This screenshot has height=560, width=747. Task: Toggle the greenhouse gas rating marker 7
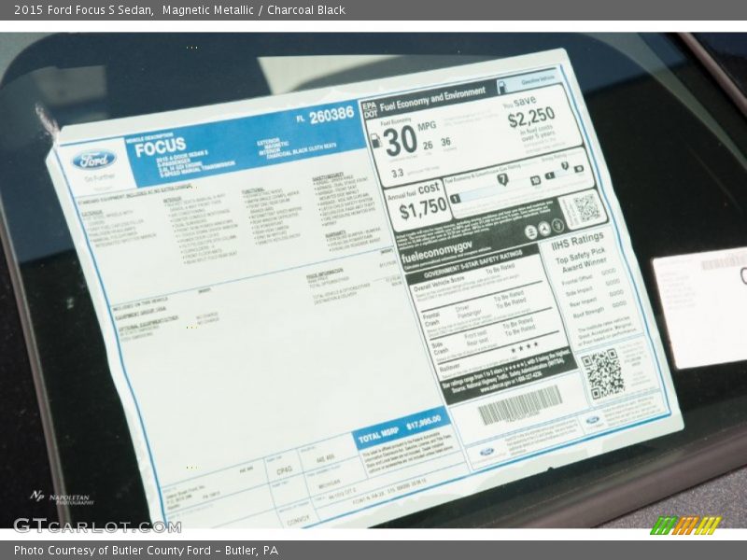(501, 179)
